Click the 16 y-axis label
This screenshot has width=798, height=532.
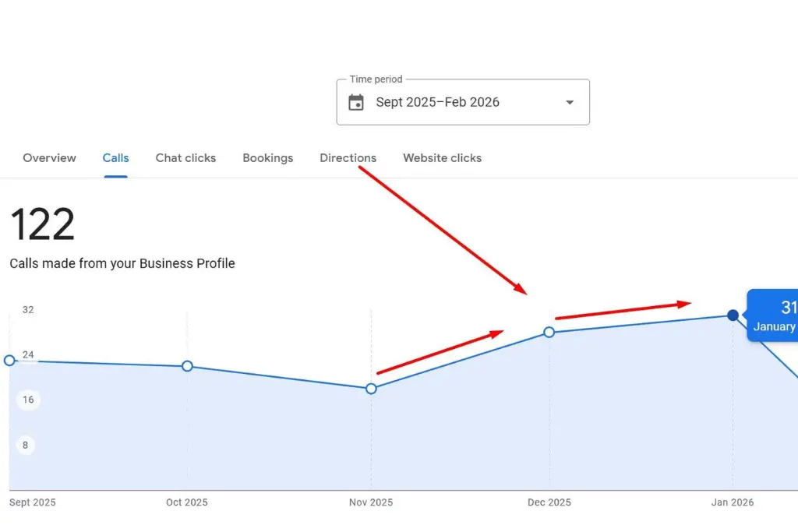point(28,400)
